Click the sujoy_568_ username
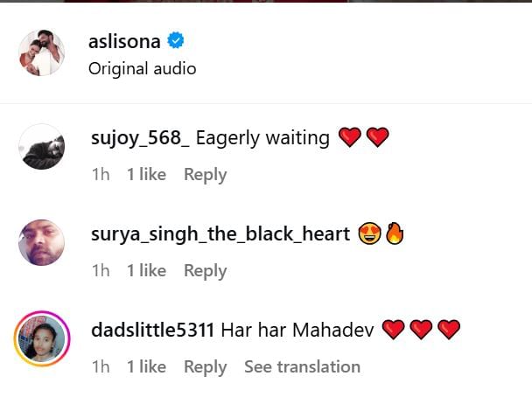Screen dimensions: 532x404 pyautogui.click(x=140, y=138)
